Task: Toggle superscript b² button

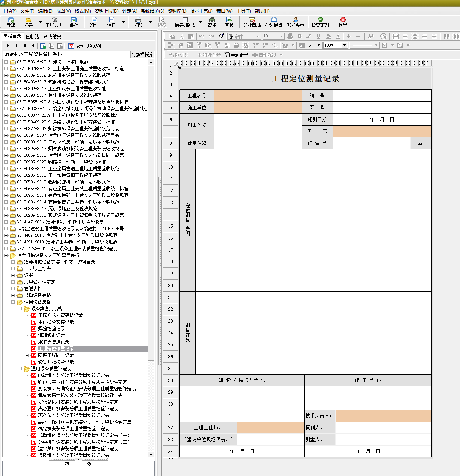Action: (x=370, y=36)
